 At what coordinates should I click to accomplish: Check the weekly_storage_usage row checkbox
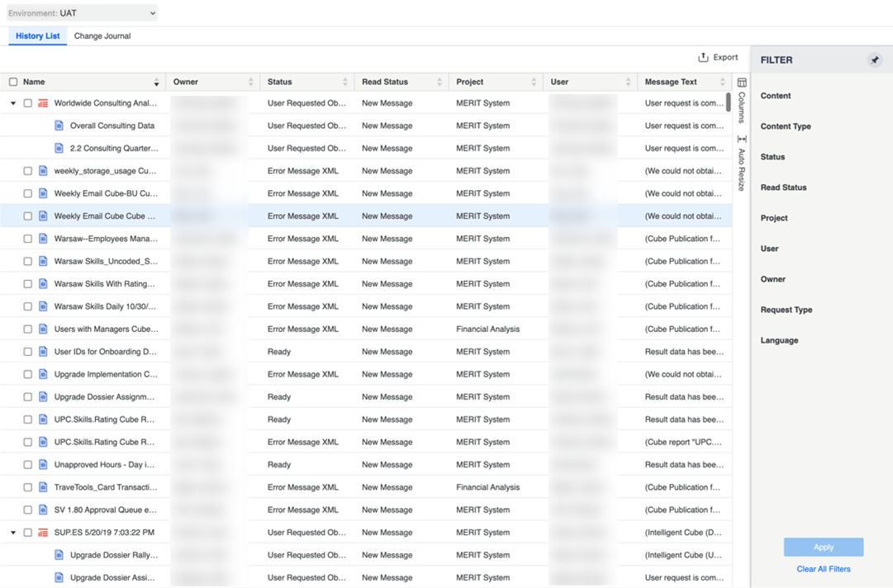[x=28, y=171]
